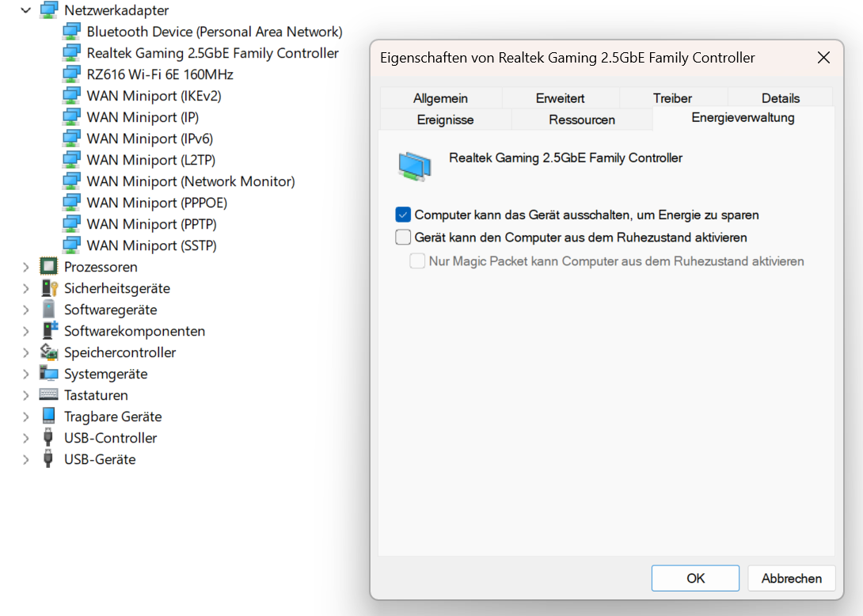This screenshot has height=616, width=863.
Task: Click the Speichercontroller icon
Action: (49, 352)
